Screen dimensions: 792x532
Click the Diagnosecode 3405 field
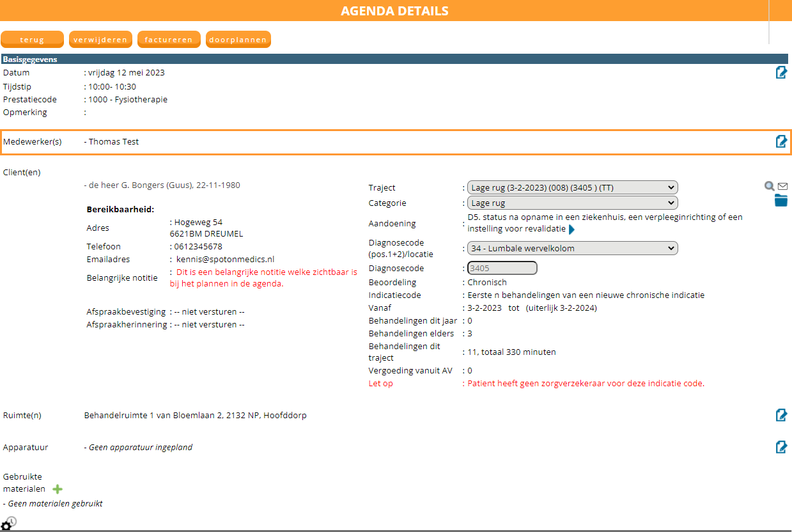[x=502, y=269]
